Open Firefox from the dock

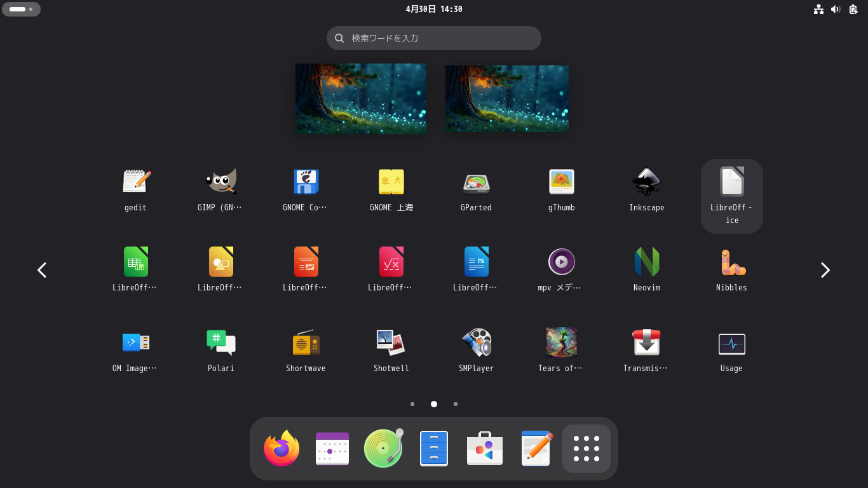pyautogui.click(x=281, y=448)
